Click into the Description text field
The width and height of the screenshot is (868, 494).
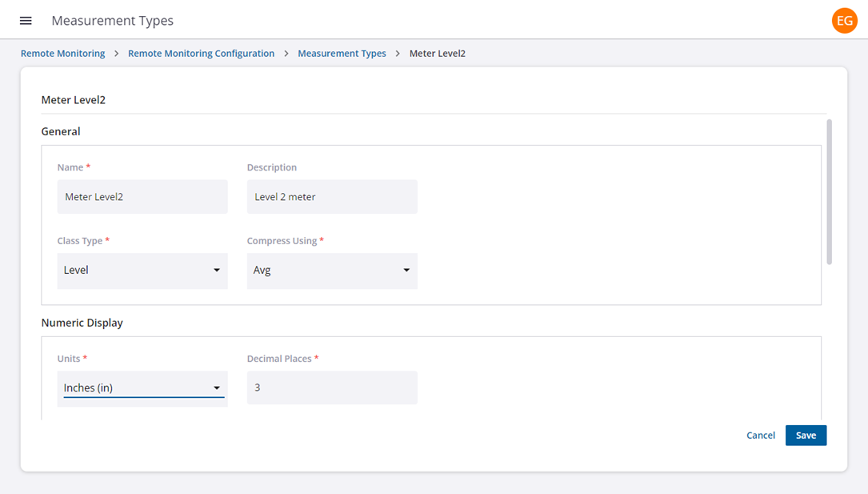pyautogui.click(x=332, y=197)
